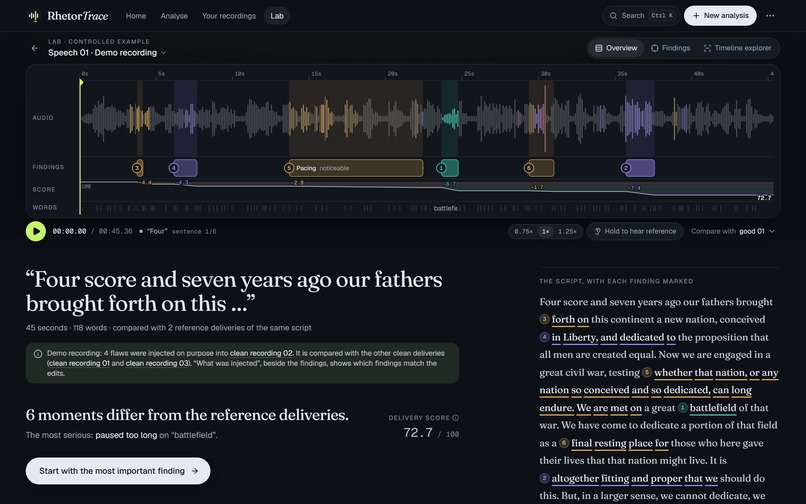Open Your recordings in the navigation
Screen dimensions: 806x504
[229, 16]
